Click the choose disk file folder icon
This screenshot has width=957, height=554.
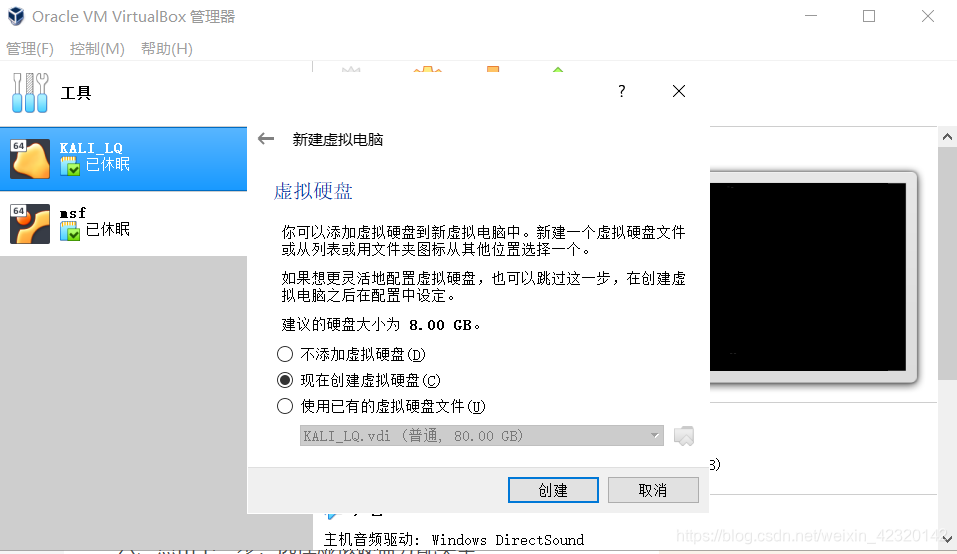coord(684,436)
